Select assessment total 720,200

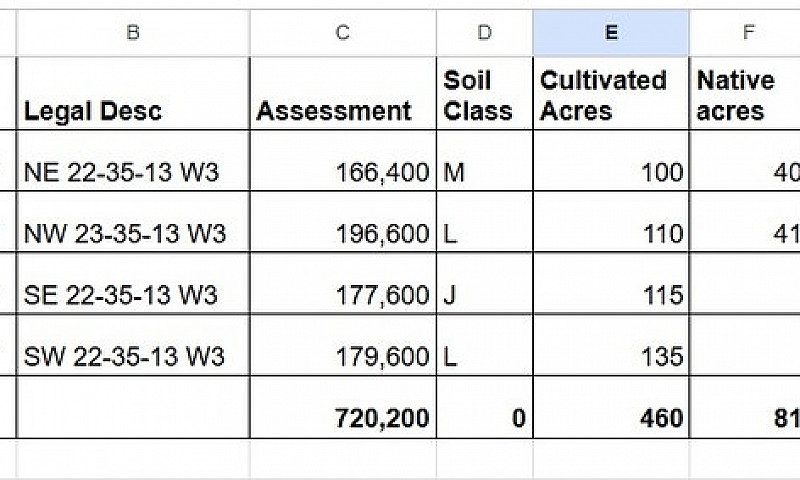(343, 407)
